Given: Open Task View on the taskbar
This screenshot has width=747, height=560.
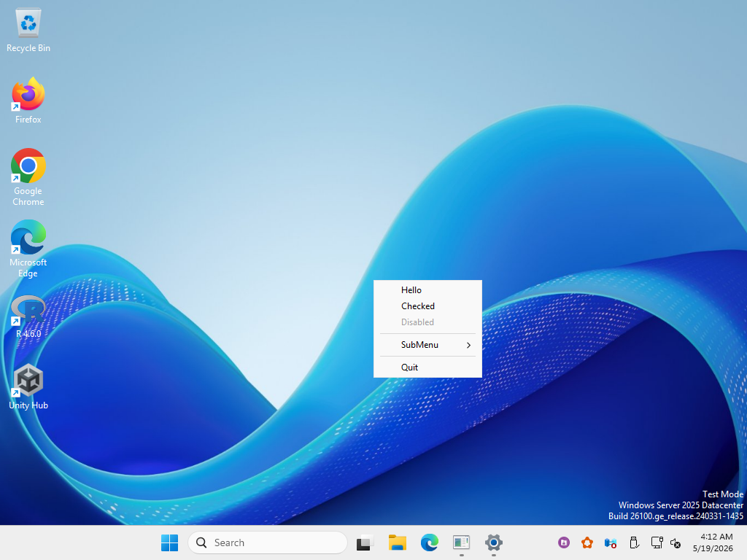Looking at the screenshot, I should click(x=365, y=542).
